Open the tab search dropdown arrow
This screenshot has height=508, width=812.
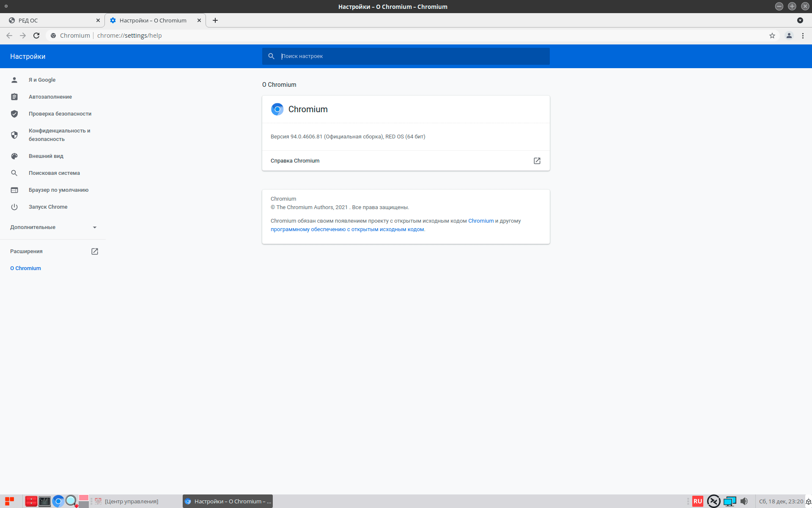point(800,20)
